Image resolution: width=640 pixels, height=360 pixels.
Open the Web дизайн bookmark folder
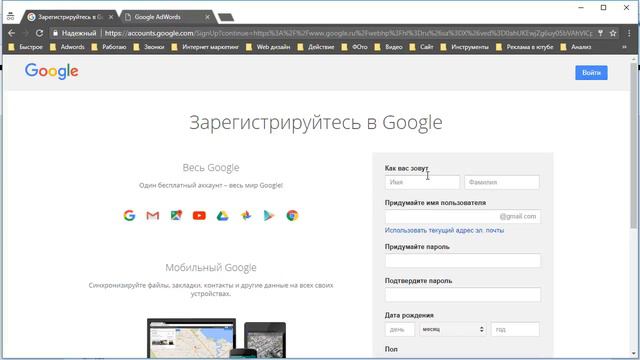point(268,47)
